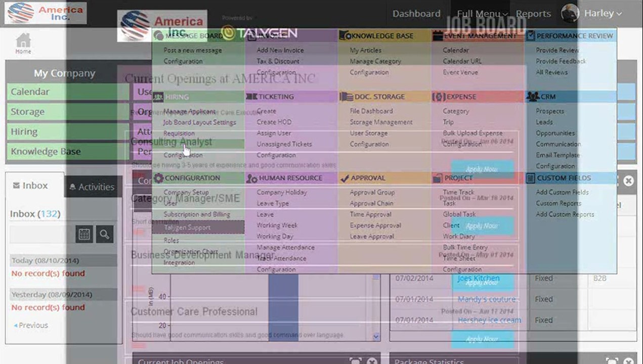Open the Inbox date picker calendar icon

click(84, 234)
